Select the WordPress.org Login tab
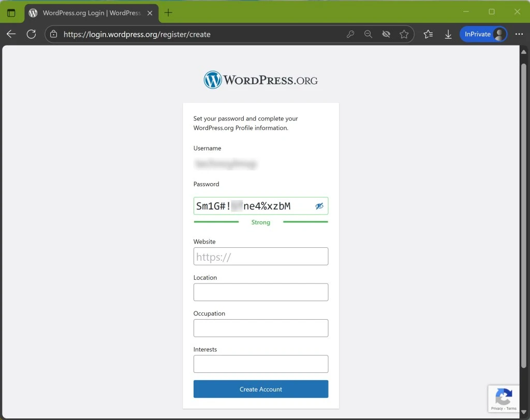Screen dimensions: 530x420 click(88, 12)
